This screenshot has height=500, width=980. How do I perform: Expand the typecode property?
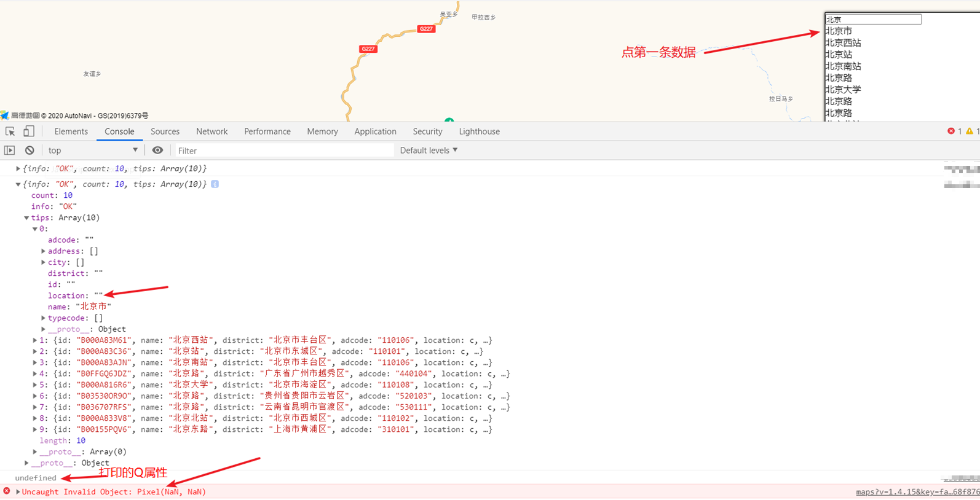44,318
